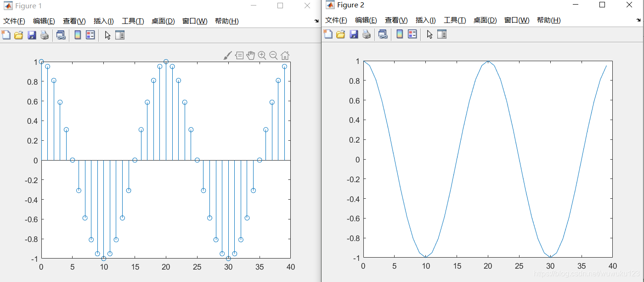The width and height of the screenshot is (644, 282).
Task: Open 帮助(H) menu in Figure 1
Action: coord(227,21)
